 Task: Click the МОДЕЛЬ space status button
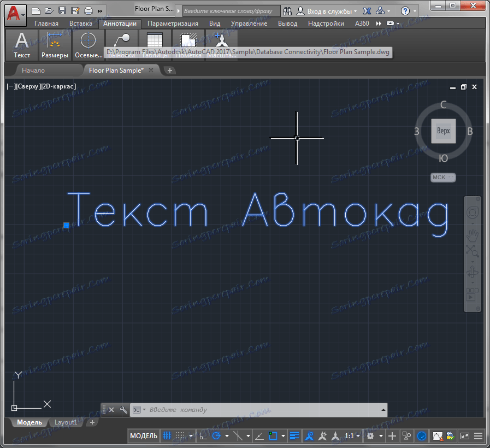[144, 435]
